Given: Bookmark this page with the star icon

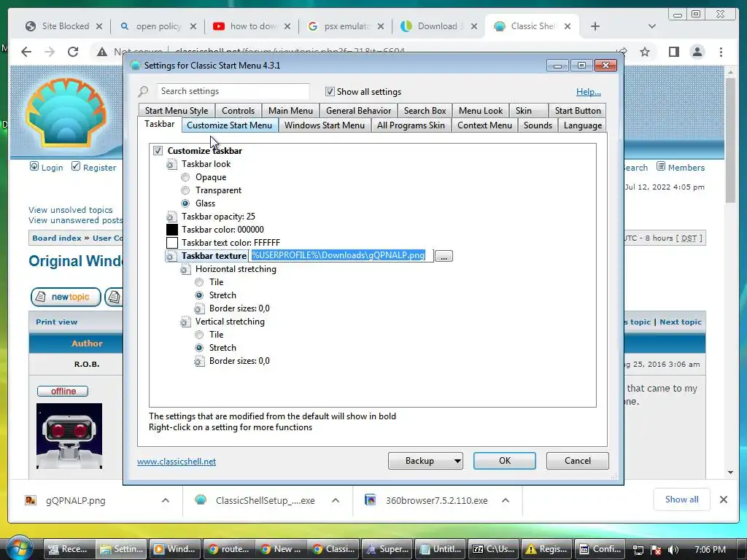Looking at the screenshot, I should [x=645, y=52].
